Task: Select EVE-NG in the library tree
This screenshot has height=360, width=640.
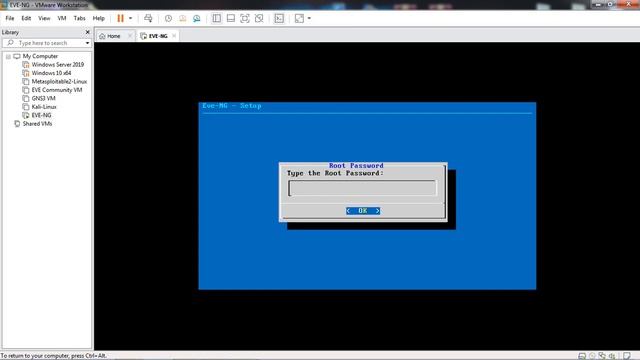Action: (41, 115)
